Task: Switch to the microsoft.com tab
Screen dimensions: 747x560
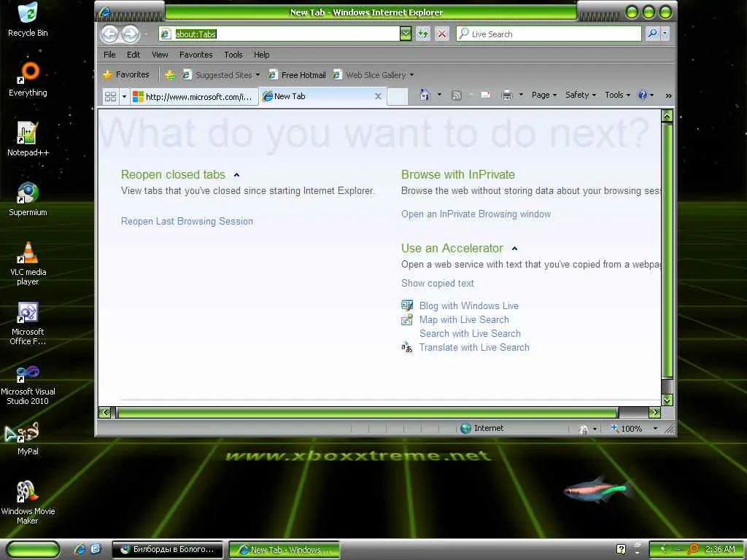Action: point(194,97)
